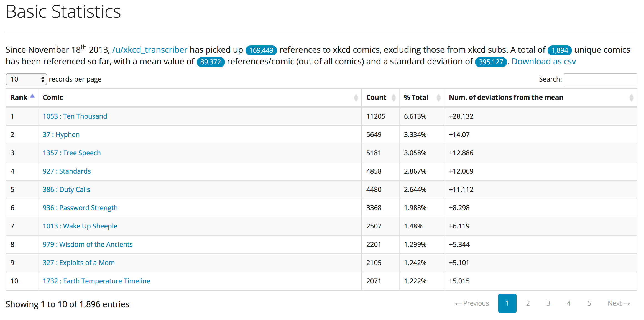The image size is (644, 320).
Task: Sort table by Rank column arrow
Action: coord(32,96)
